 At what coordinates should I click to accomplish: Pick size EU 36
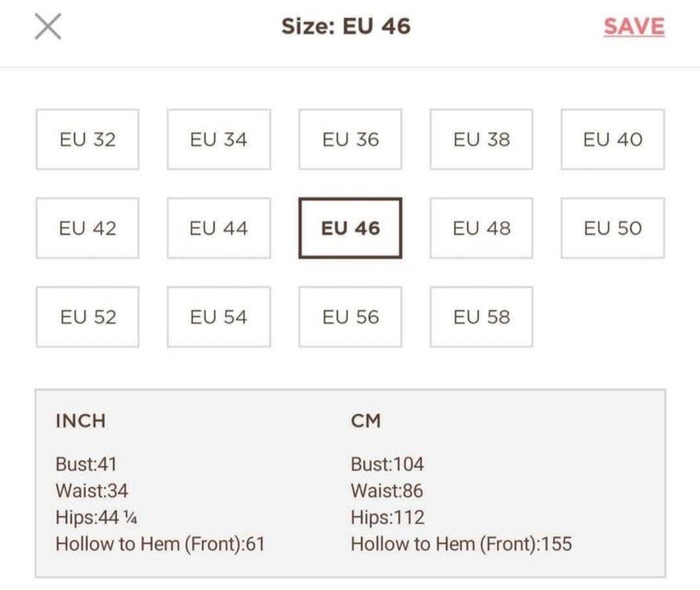[x=351, y=140]
